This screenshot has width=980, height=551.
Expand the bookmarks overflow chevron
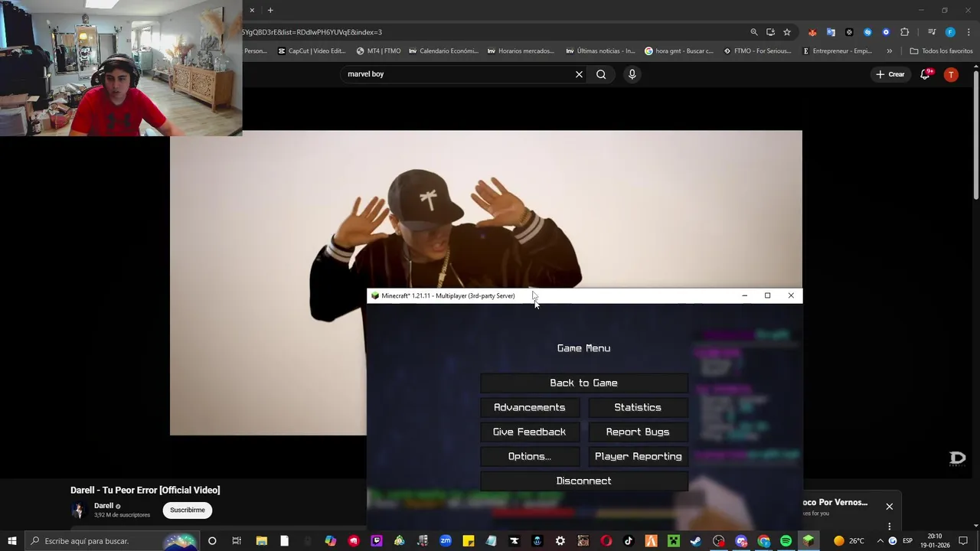pos(889,51)
